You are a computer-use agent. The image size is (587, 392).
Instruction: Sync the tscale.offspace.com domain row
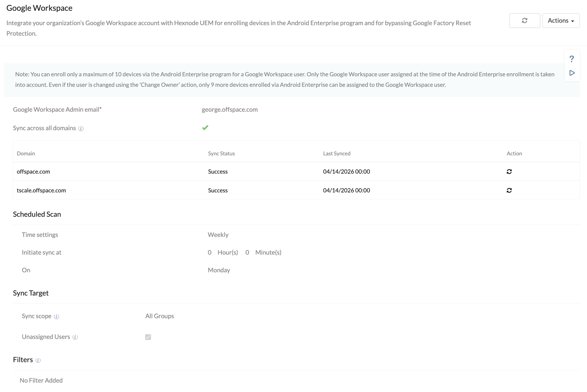pyautogui.click(x=509, y=190)
